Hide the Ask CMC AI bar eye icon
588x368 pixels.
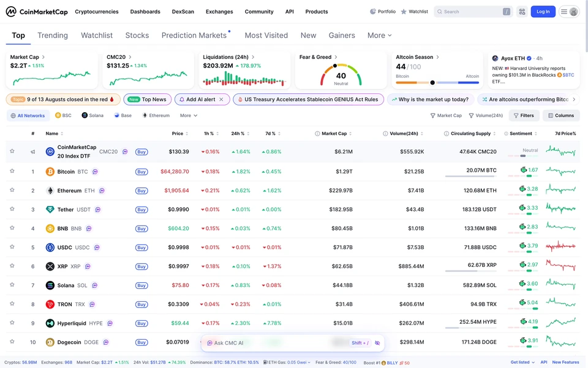[x=377, y=343]
